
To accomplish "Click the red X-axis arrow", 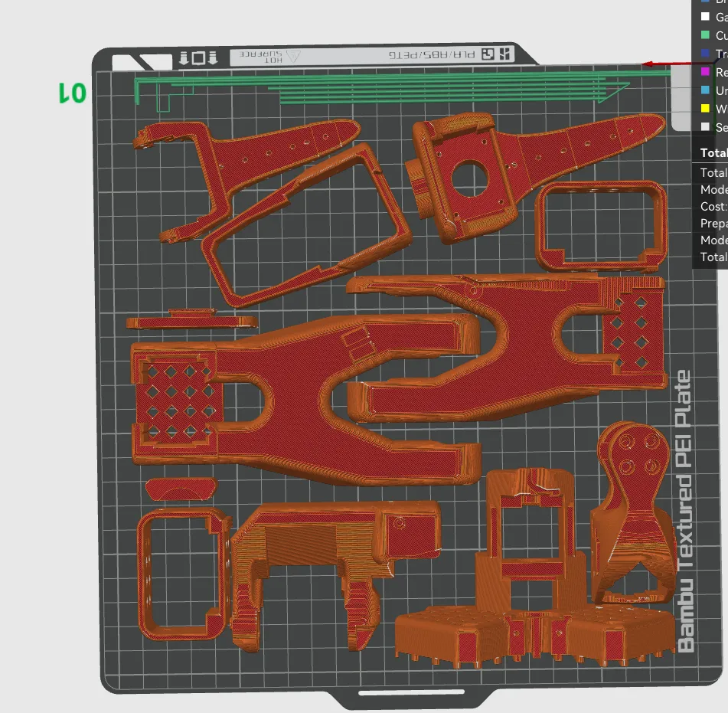I will click(657, 64).
